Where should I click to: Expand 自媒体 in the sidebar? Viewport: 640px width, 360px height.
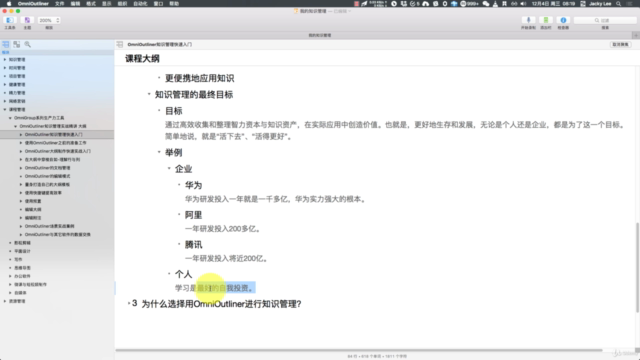coord(10,293)
